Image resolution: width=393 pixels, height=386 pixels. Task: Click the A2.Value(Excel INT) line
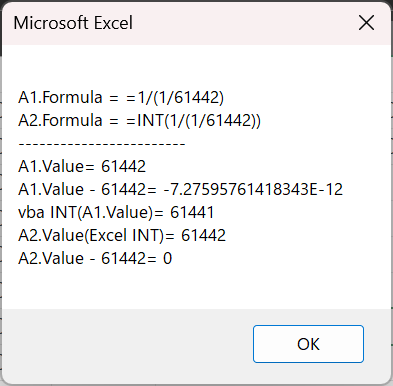122,235
